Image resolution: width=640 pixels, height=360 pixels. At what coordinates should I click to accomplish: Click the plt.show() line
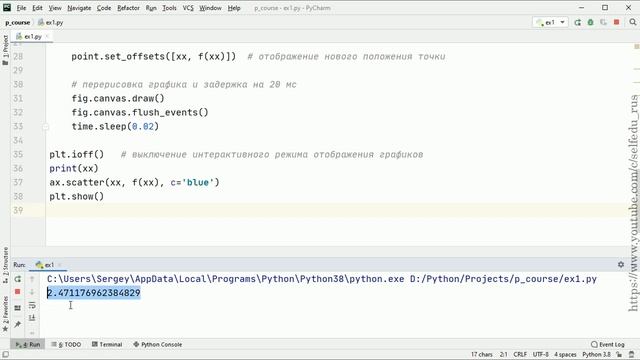[77, 196]
